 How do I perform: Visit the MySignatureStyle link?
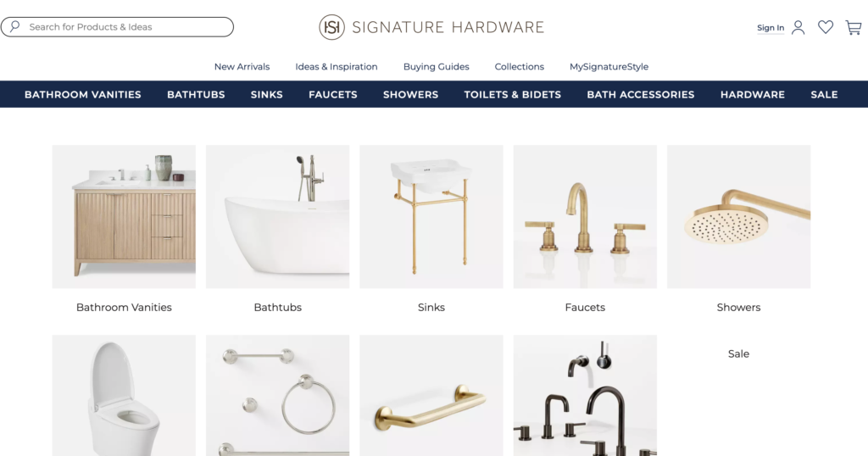609,66
